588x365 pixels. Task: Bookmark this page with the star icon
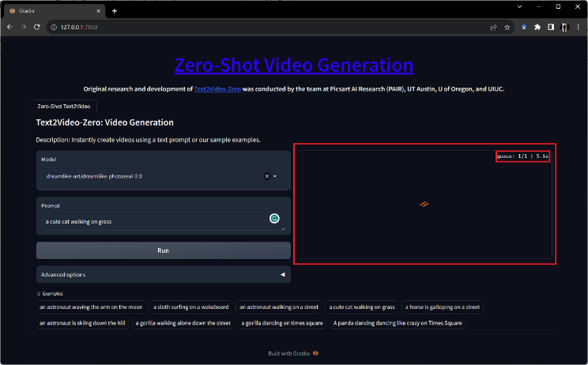click(507, 27)
